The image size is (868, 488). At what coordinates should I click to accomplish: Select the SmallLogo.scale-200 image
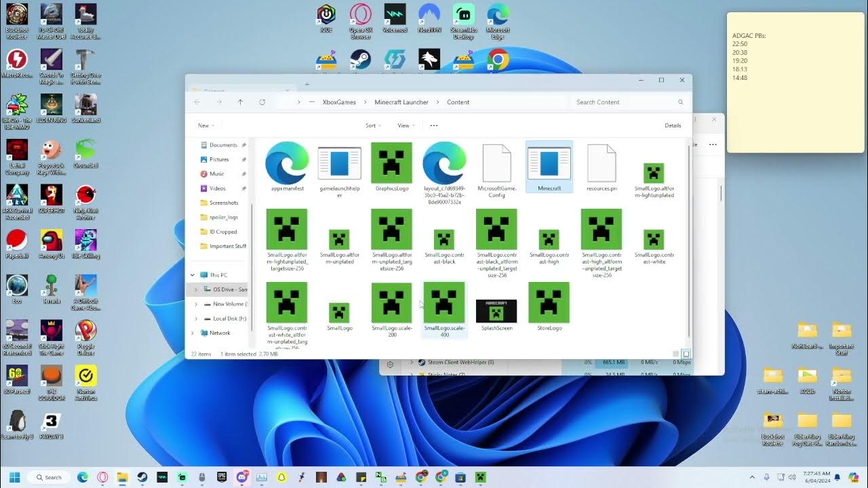[x=391, y=310]
